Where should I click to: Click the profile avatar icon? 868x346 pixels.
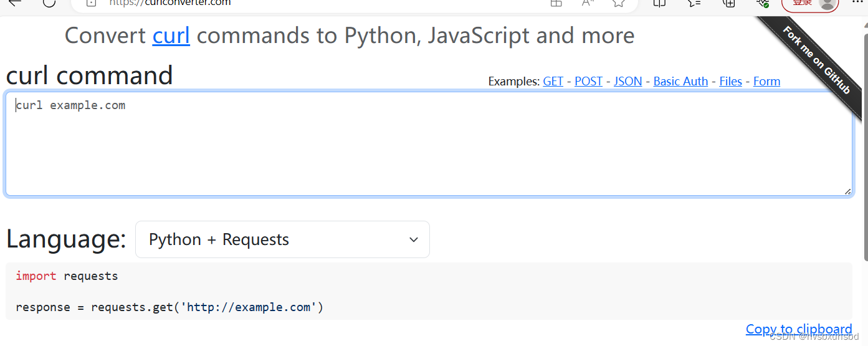point(827,3)
